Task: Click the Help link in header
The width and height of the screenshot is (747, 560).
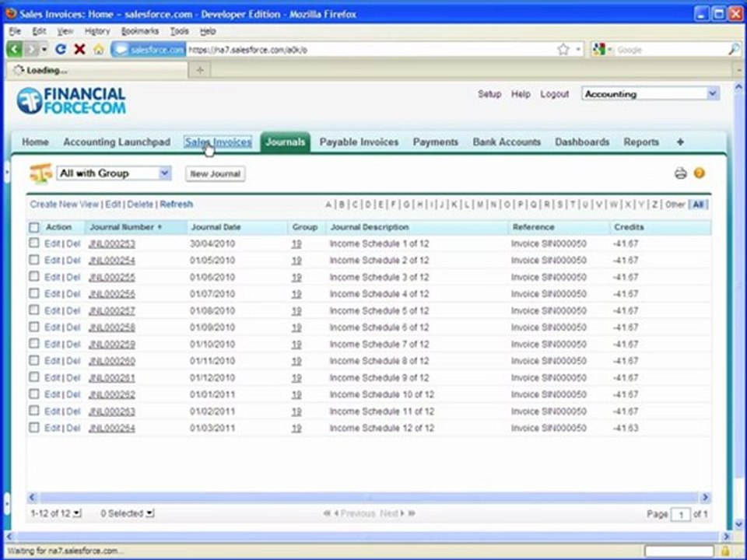Action: click(521, 94)
